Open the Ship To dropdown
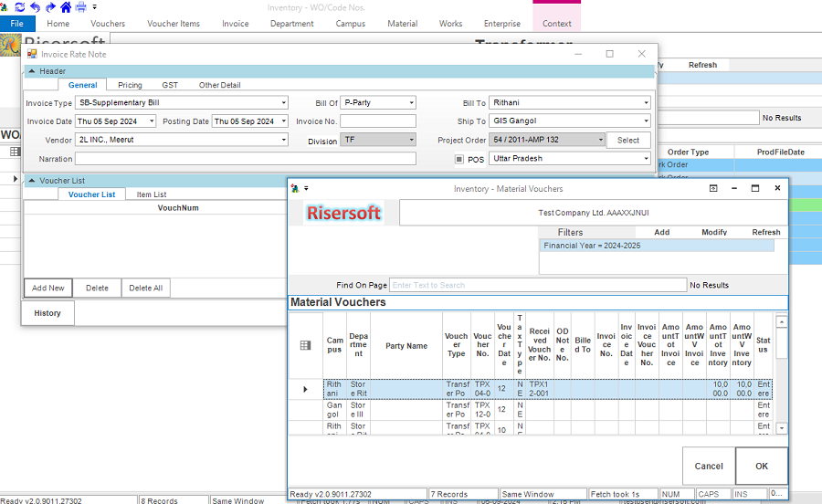The height and width of the screenshot is (504, 822). coord(646,121)
